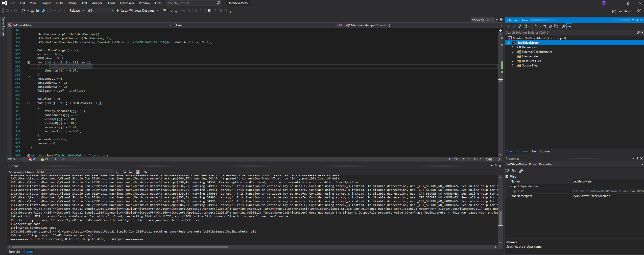Viewport: 644px width, 255px height.
Task: Save the current file with the floppy icon
Action: click(38, 11)
